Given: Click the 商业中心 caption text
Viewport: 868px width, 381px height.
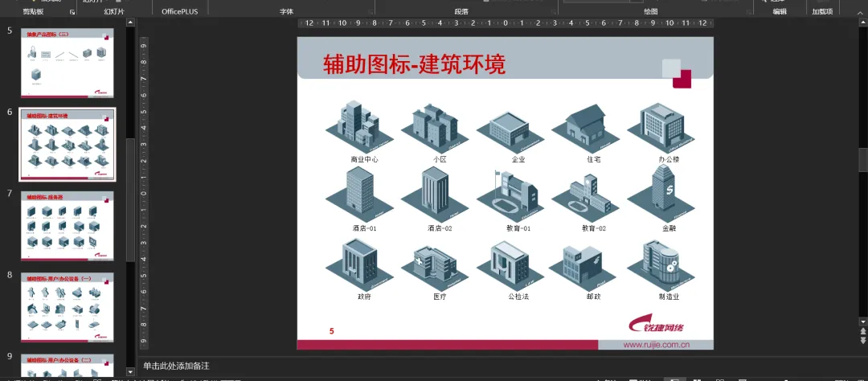Looking at the screenshot, I should pyautogui.click(x=364, y=159).
